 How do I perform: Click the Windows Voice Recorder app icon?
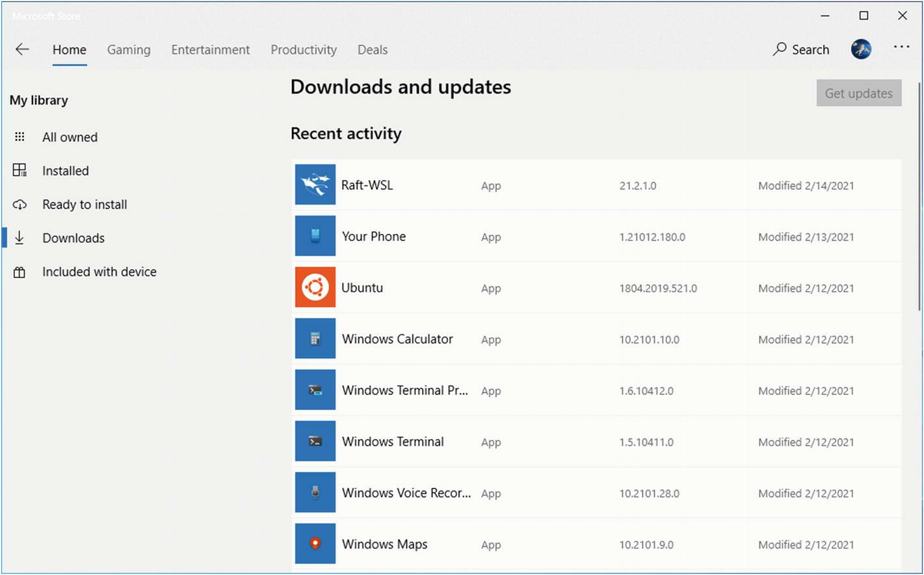pos(315,492)
